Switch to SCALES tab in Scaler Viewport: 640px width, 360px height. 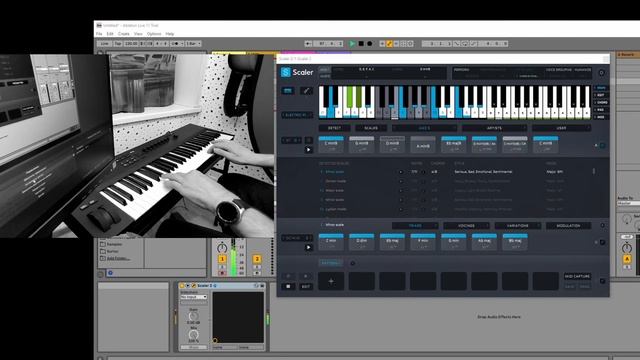point(371,128)
